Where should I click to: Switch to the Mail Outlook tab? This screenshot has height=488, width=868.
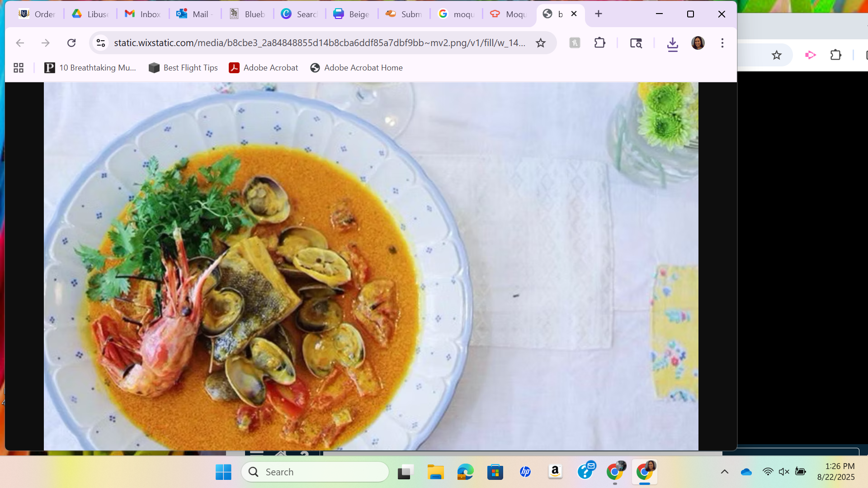pos(195,14)
